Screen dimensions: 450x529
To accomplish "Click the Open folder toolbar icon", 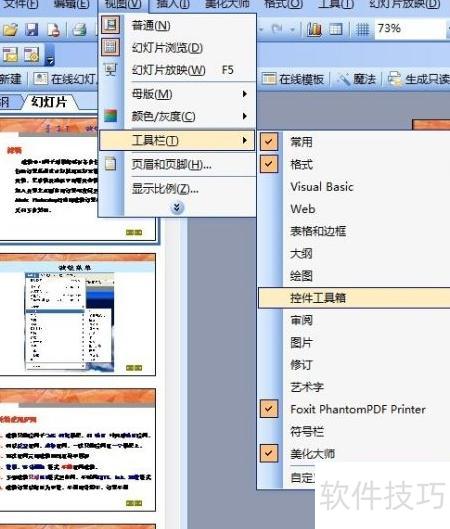I will (10, 29).
